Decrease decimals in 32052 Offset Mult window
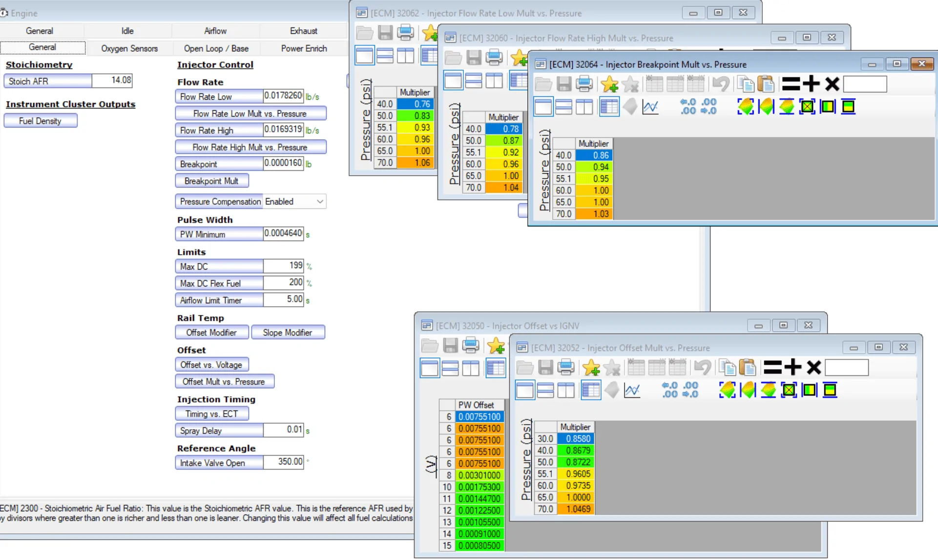Viewport: 938px width, 560px height. point(669,390)
